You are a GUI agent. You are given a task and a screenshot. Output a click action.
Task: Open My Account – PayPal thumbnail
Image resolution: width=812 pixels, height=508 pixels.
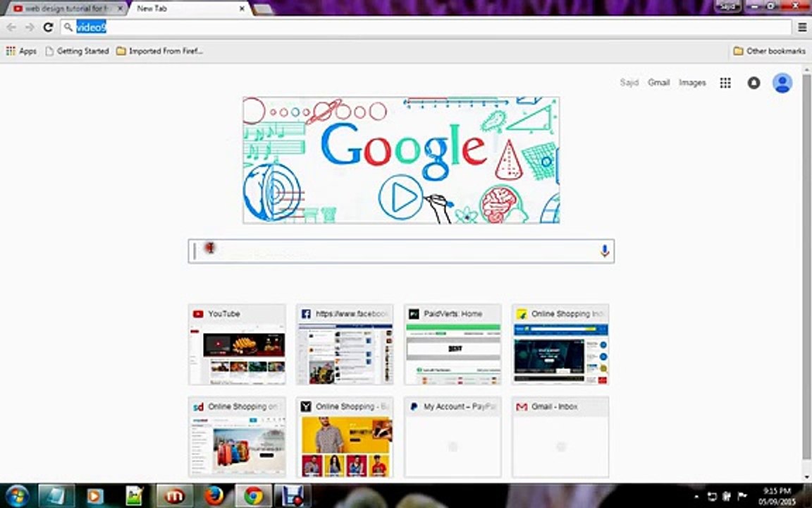pyautogui.click(x=453, y=437)
